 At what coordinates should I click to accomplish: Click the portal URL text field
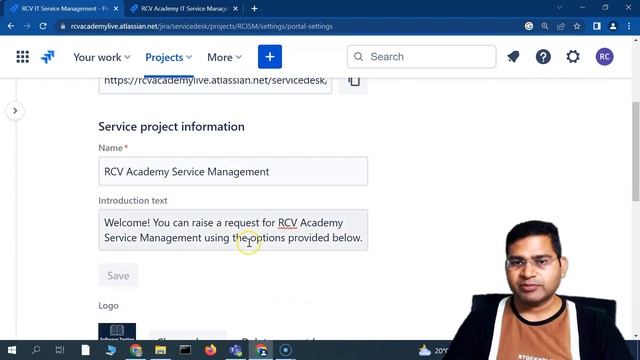click(215, 83)
